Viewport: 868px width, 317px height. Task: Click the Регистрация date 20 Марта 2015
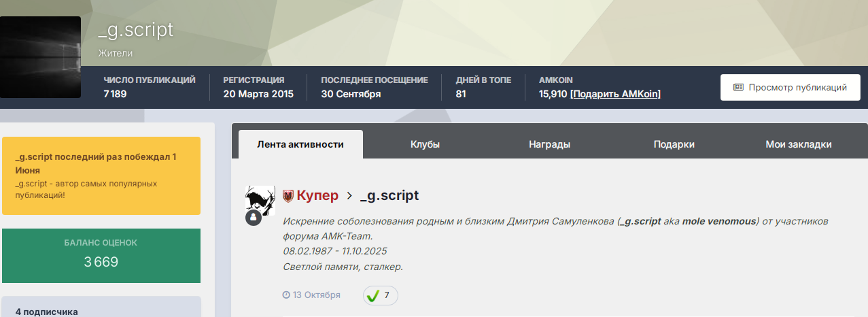(x=258, y=94)
